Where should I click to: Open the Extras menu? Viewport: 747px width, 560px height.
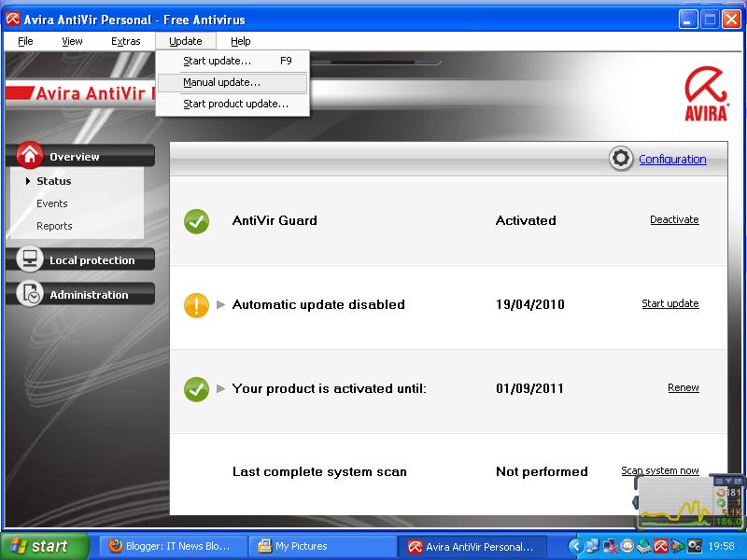126,41
